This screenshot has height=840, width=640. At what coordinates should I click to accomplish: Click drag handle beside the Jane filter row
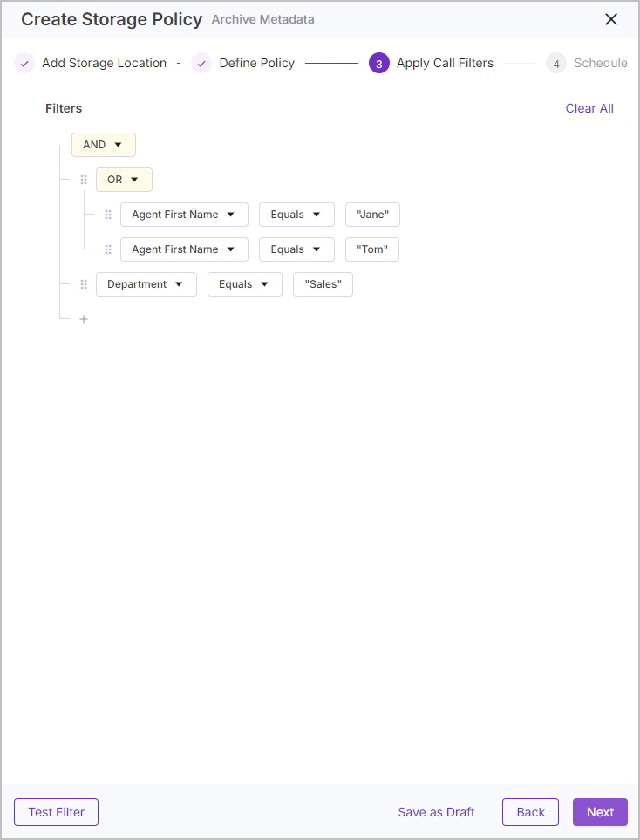tap(108, 215)
